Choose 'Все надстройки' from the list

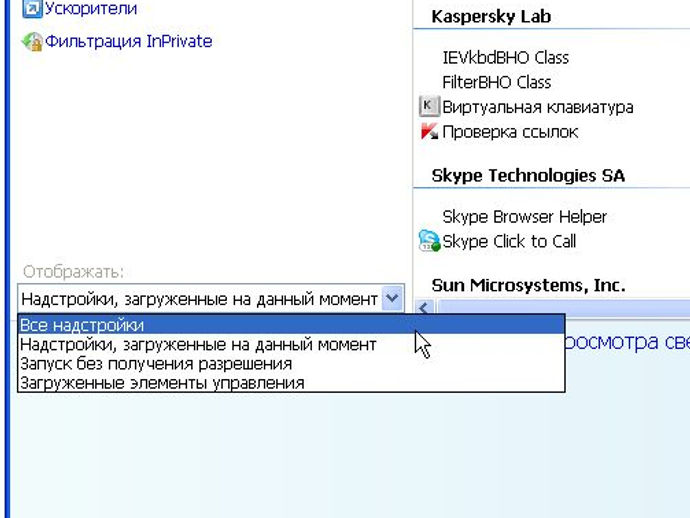coord(291,325)
